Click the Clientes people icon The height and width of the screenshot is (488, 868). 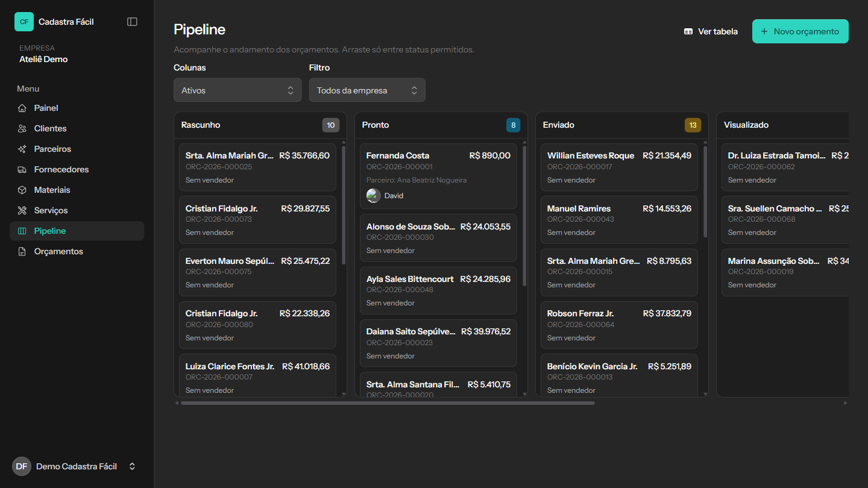[22, 129]
